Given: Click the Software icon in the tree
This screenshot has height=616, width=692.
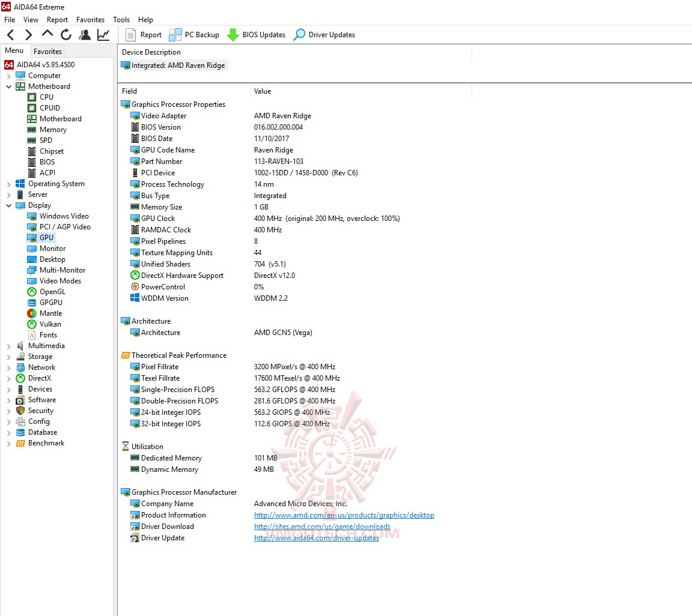Looking at the screenshot, I should click(20, 400).
